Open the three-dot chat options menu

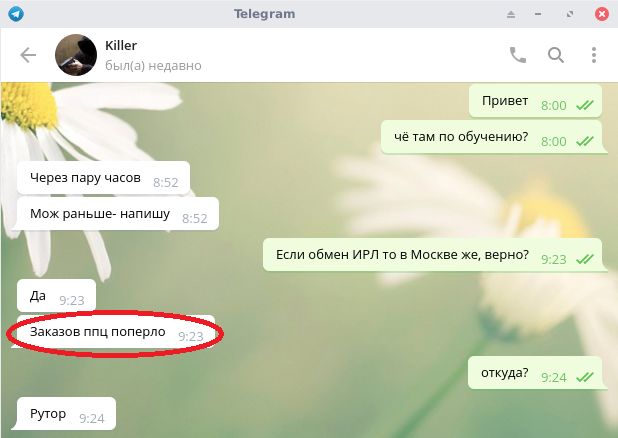pyautogui.click(x=594, y=55)
